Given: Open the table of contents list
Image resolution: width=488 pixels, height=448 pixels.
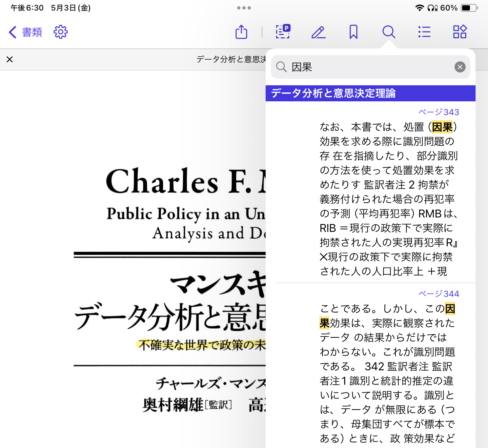Looking at the screenshot, I should (424, 32).
